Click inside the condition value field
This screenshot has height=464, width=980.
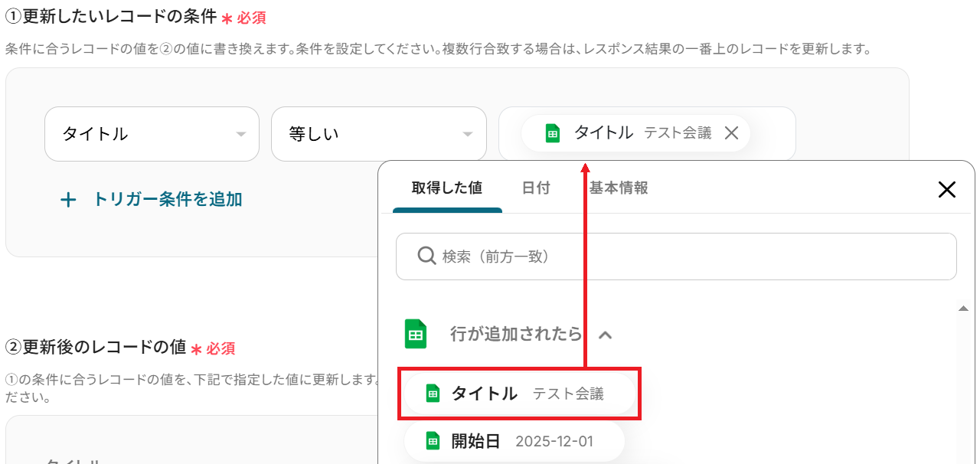pyautogui.click(x=647, y=134)
